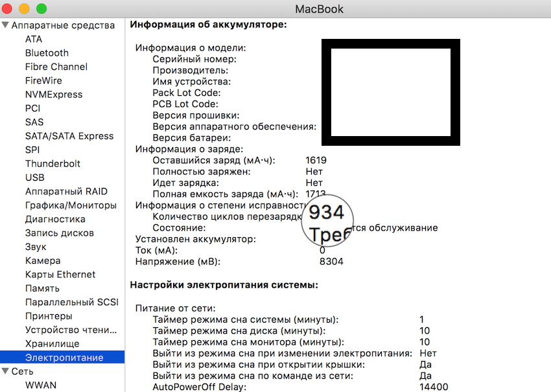Open the Bluetooth hardware entry
Image resolution: width=551 pixels, height=392 pixels.
point(47,53)
